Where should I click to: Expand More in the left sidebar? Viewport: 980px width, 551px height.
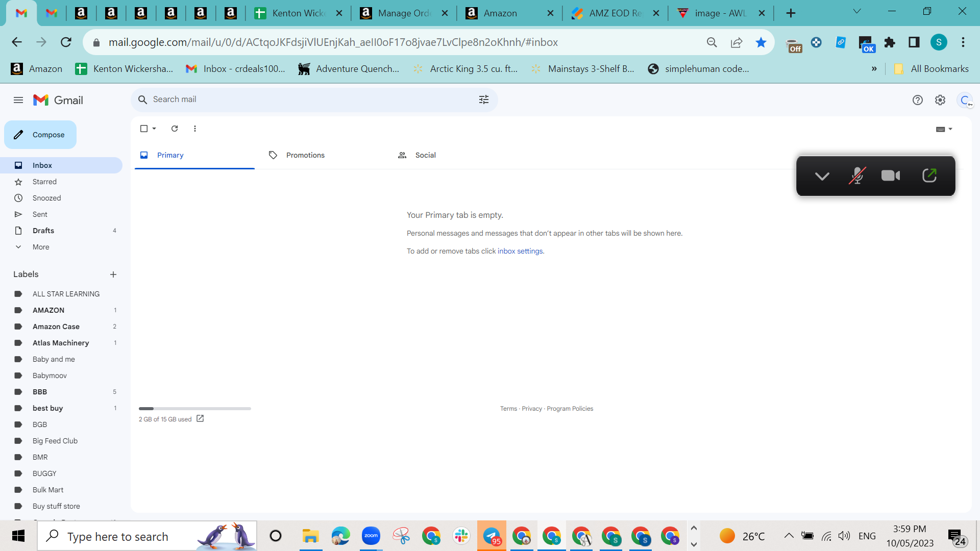click(41, 247)
